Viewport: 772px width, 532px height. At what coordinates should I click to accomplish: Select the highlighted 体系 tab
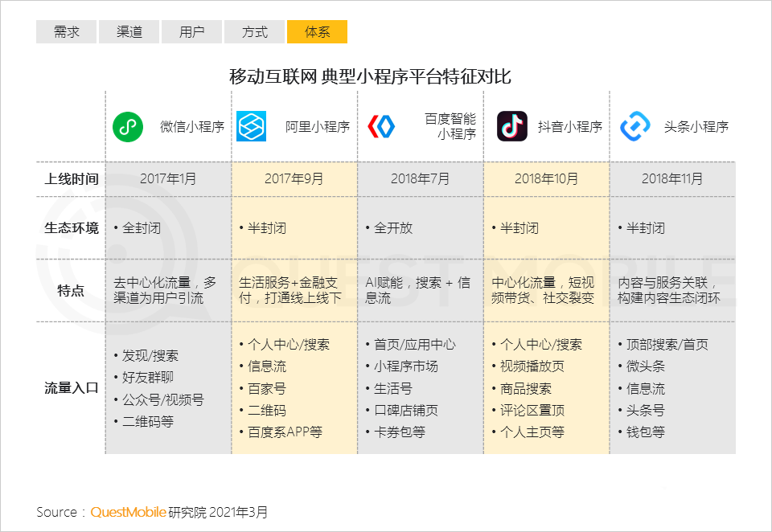click(x=317, y=32)
